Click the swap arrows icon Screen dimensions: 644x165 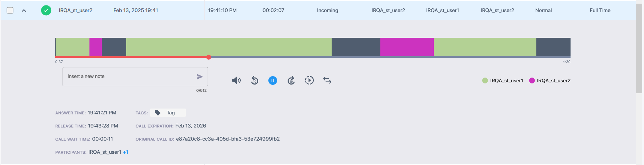[x=327, y=80]
